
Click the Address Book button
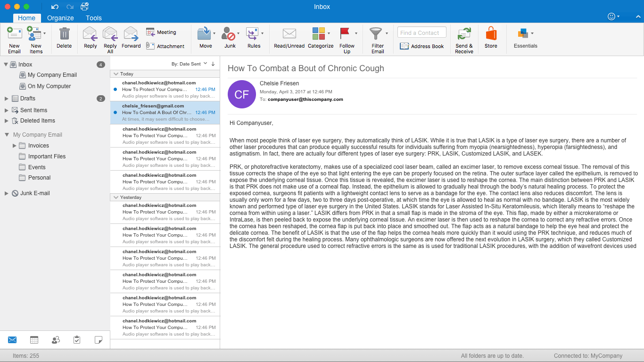[x=422, y=46]
